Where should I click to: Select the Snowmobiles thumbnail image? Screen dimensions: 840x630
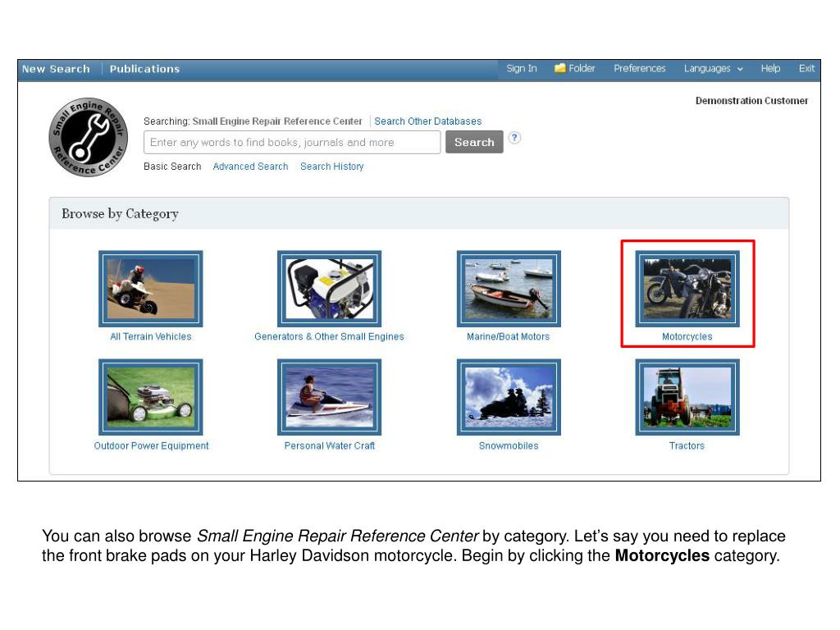pos(509,397)
